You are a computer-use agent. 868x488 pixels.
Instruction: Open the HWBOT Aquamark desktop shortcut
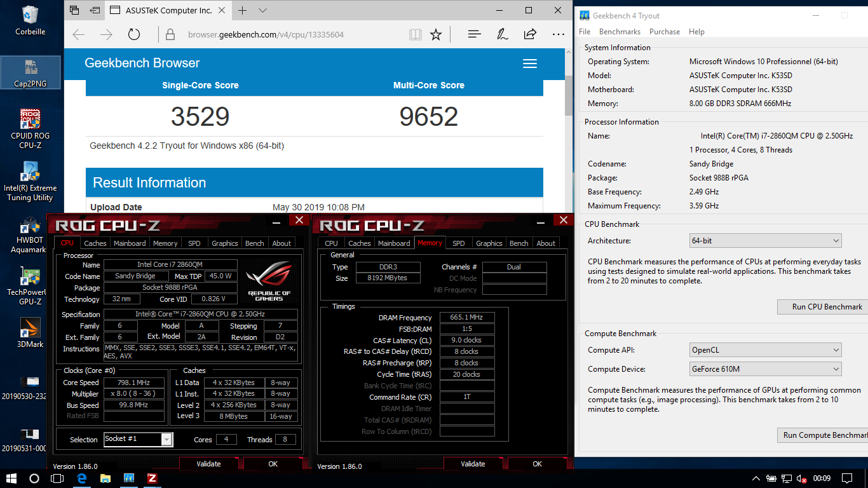[x=30, y=234]
